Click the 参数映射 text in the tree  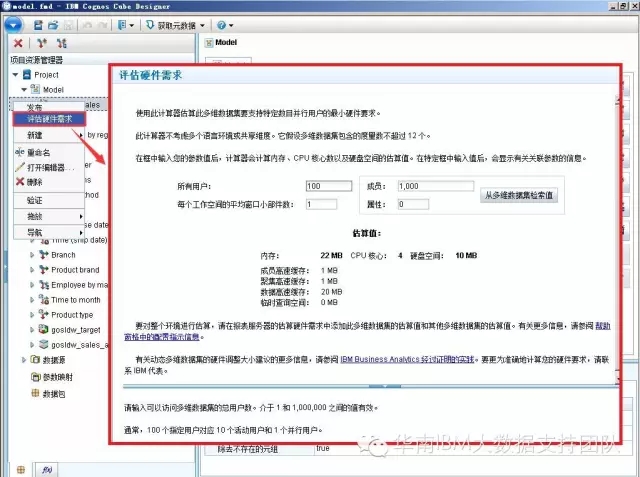58,377
